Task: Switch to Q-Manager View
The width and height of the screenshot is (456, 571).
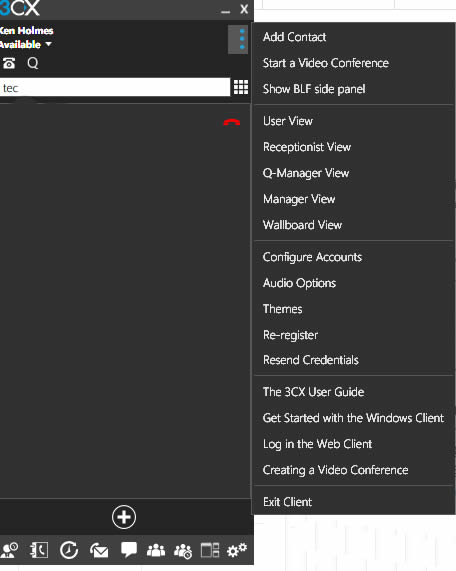Action: pos(306,173)
